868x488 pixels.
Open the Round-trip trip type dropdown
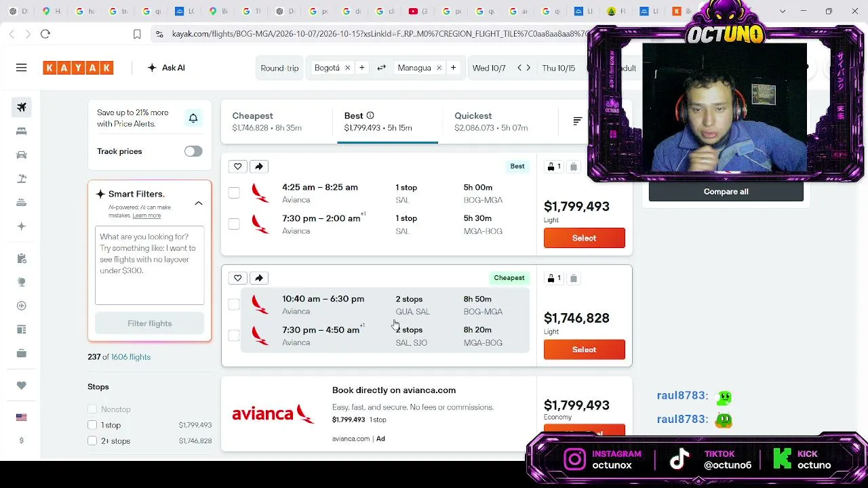click(x=279, y=68)
